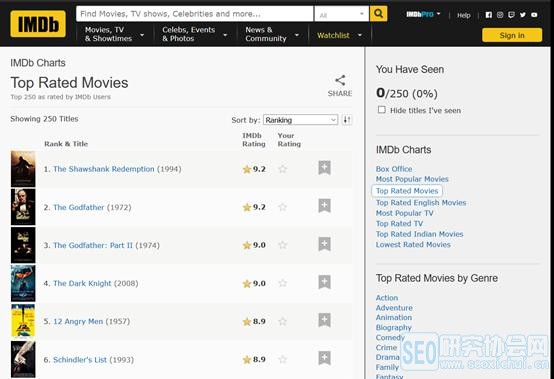Click The Dark Knight poster thumbnail
The height and width of the screenshot is (379, 554).
click(x=23, y=283)
